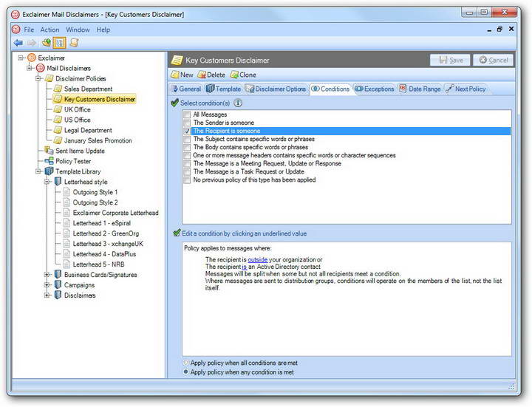Uncheck The Recipient is someone checkbox
The height and width of the screenshot is (407, 532).
pyautogui.click(x=187, y=131)
